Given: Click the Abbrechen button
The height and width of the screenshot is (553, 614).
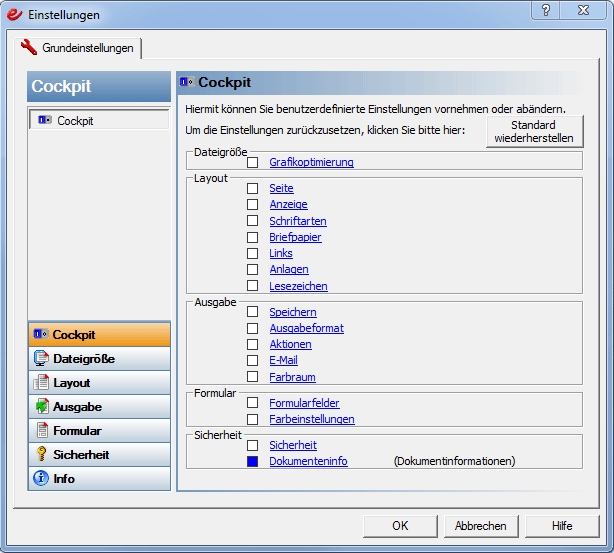Looking at the screenshot, I should (480, 525).
